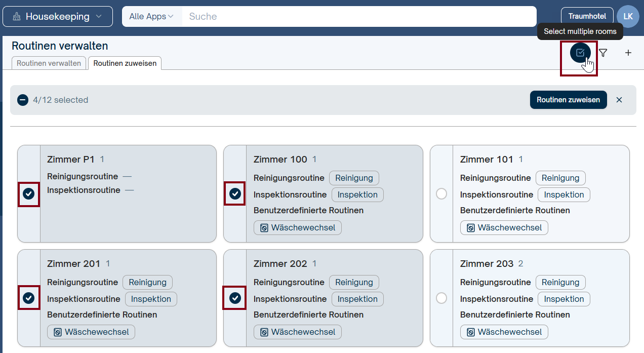
Task: Switch to the Routinen verwalten tab
Action: [x=49, y=63]
